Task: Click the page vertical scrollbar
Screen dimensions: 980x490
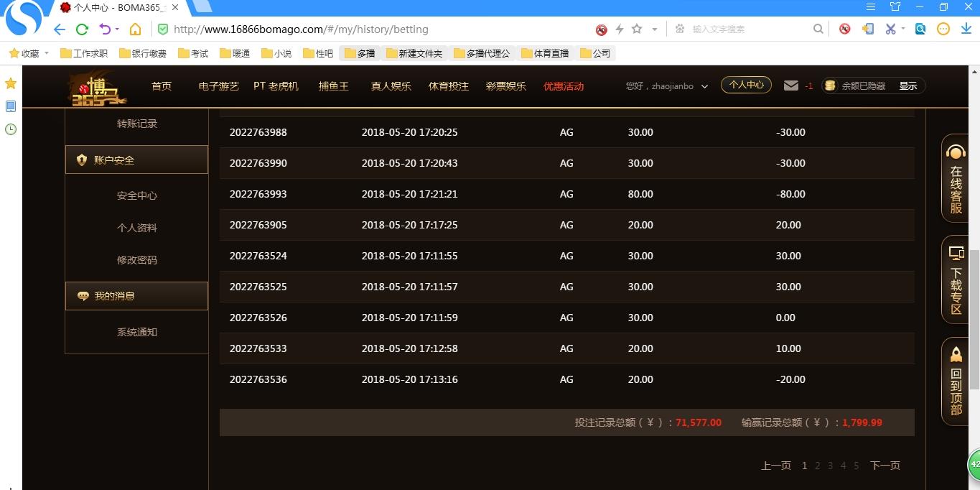Action: coord(974,319)
